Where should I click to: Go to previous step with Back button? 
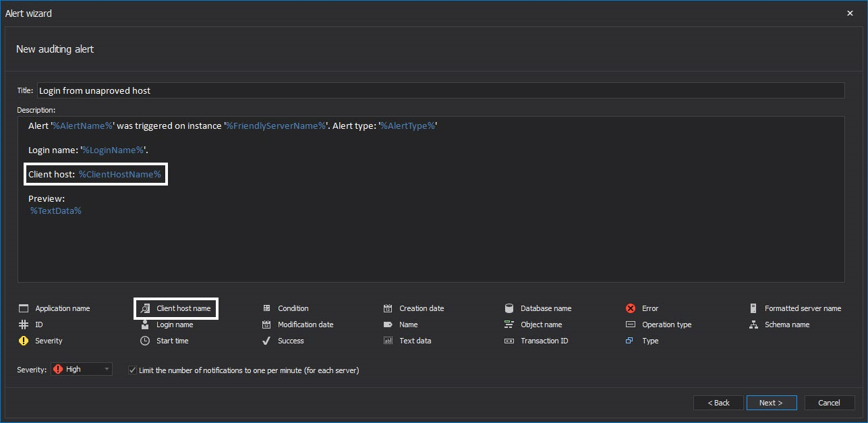(718, 403)
